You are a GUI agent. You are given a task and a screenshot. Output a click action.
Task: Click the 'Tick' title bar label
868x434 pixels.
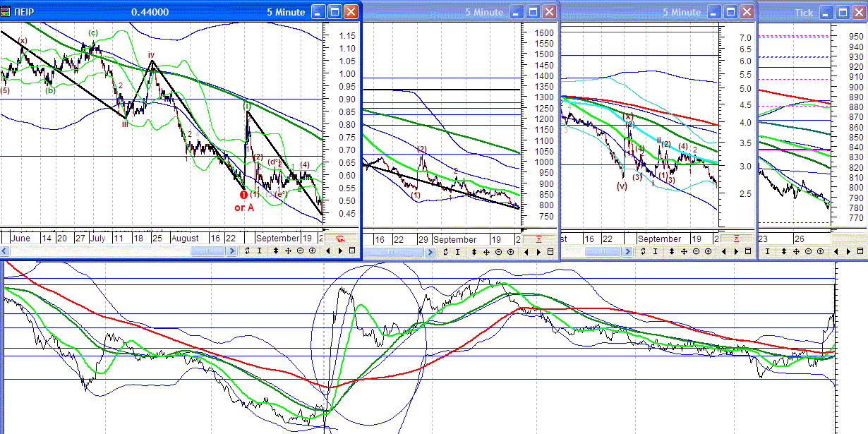(x=804, y=13)
